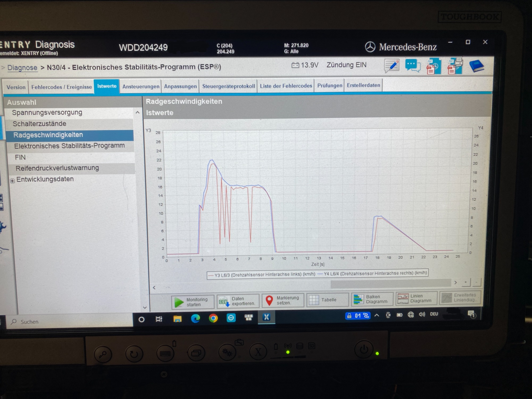Open the grid app icon in taskbar
This screenshot has width=532, height=399.
click(249, 317)
